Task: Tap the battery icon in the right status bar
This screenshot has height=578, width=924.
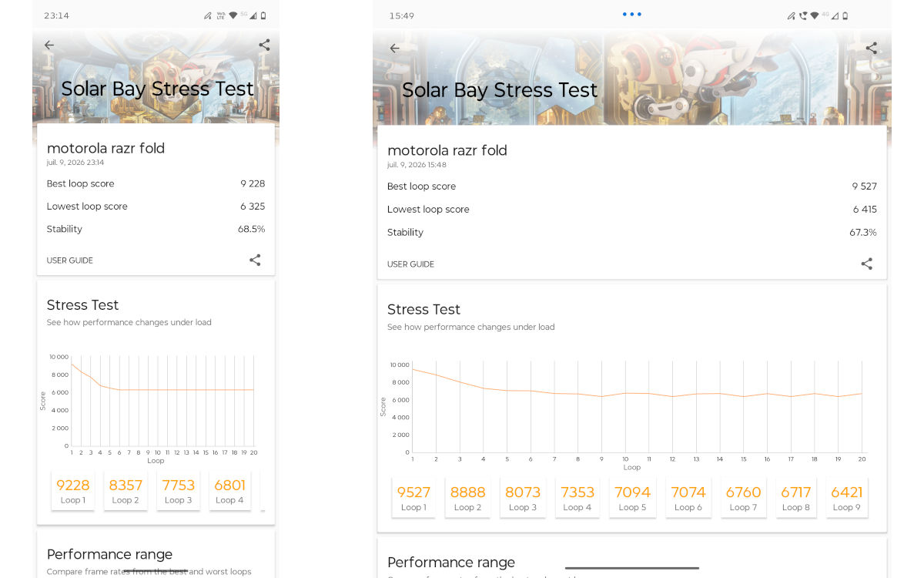Action: (845, 15)
